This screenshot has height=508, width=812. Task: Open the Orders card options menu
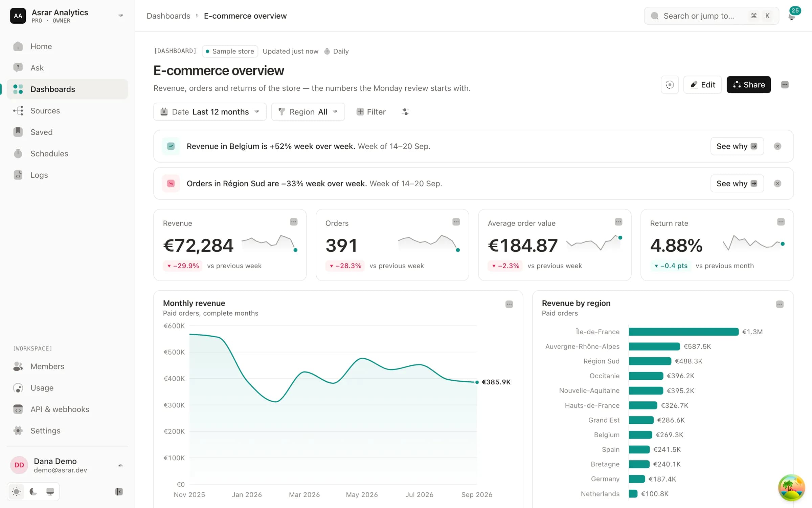click(456, 222)
